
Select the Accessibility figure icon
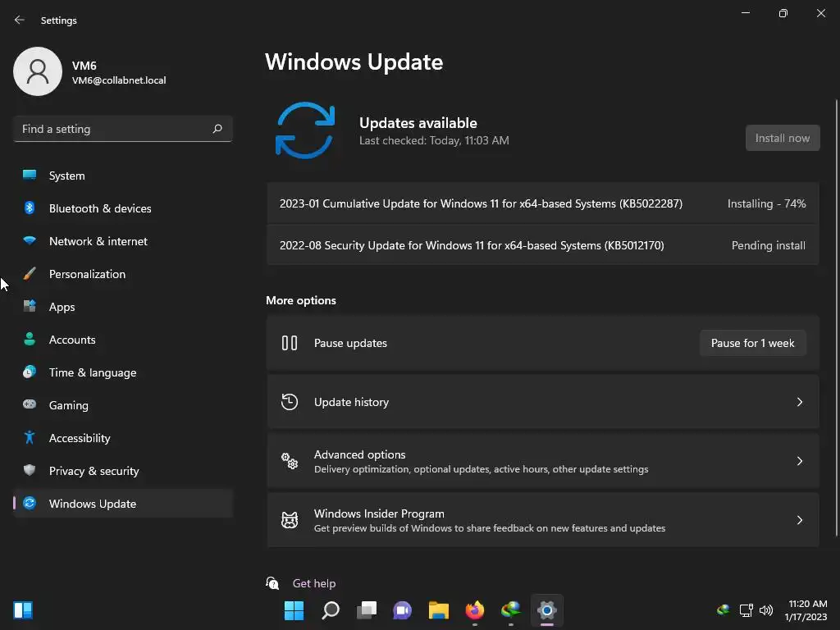point(30,438)
